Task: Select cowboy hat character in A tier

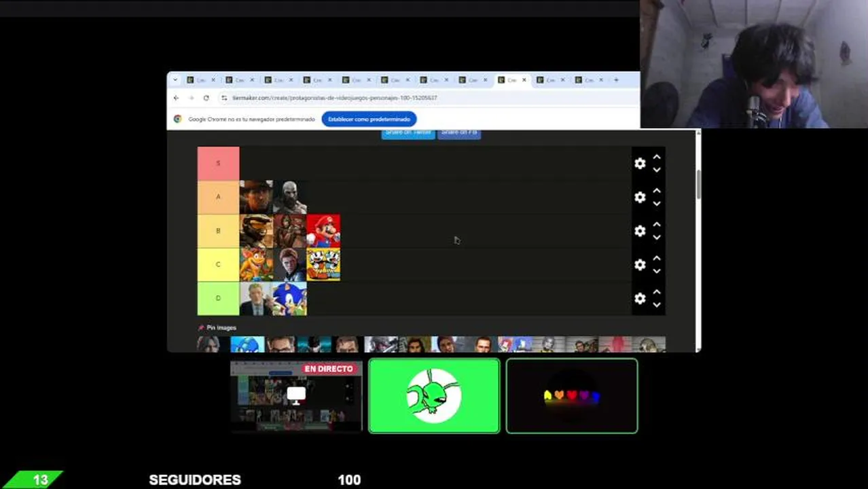Action: [256, 198]
